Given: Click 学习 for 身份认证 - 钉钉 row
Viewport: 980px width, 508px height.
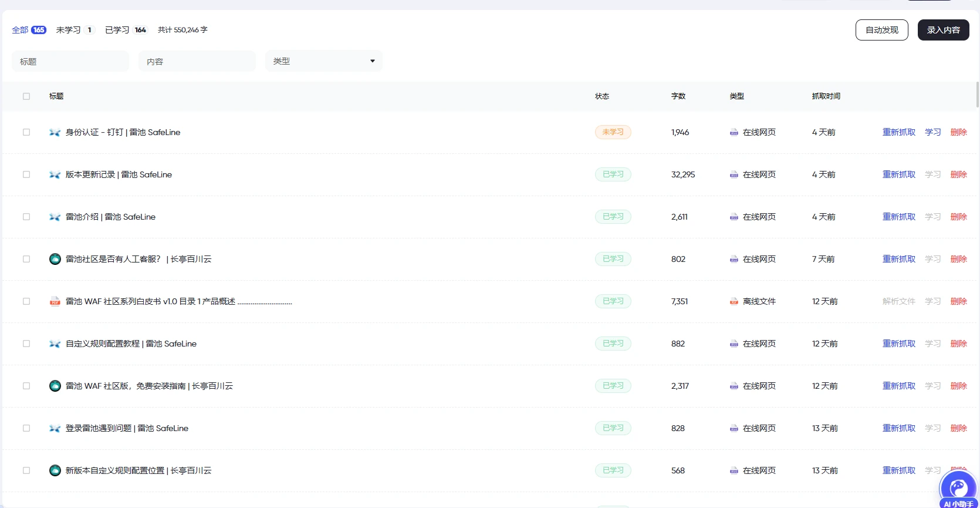Looking at the screenshot, I should click(x=933, y=132).
